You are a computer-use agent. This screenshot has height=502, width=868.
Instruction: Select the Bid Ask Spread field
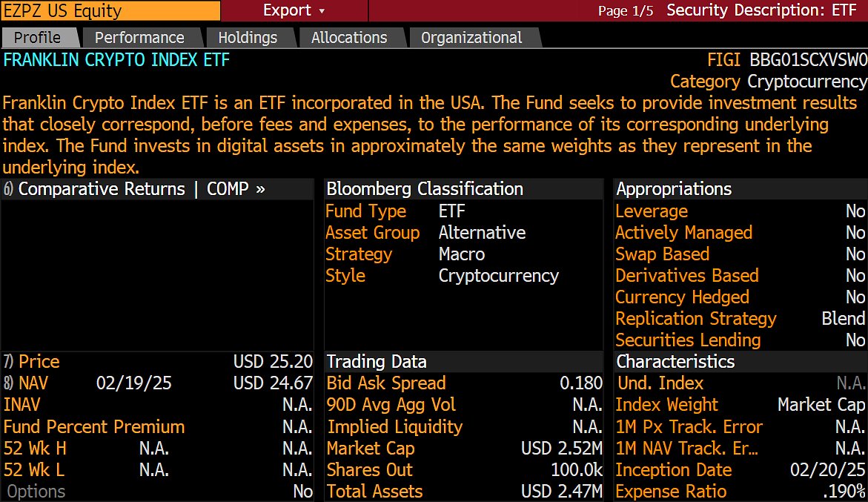[386, 383]
